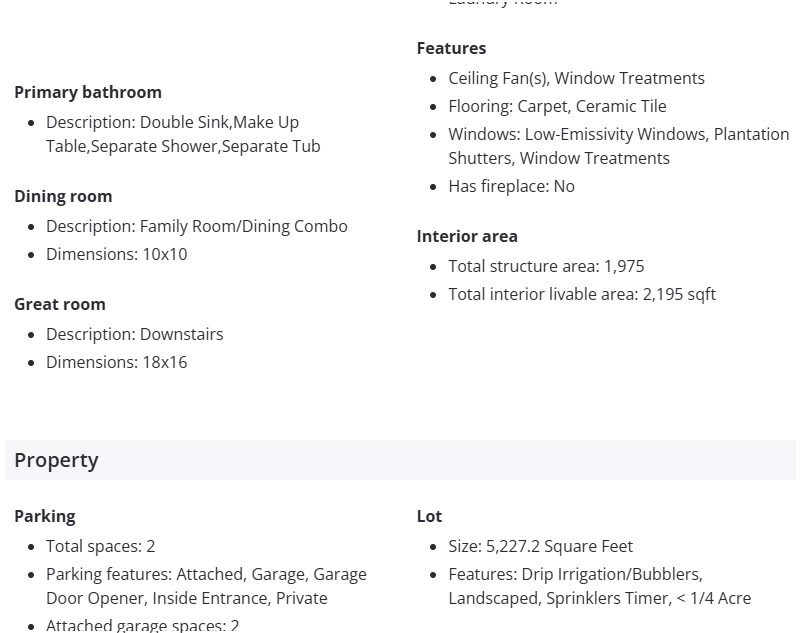Click the Total spaces: 2 item
The image size is (808, 633).
(101, 546)
